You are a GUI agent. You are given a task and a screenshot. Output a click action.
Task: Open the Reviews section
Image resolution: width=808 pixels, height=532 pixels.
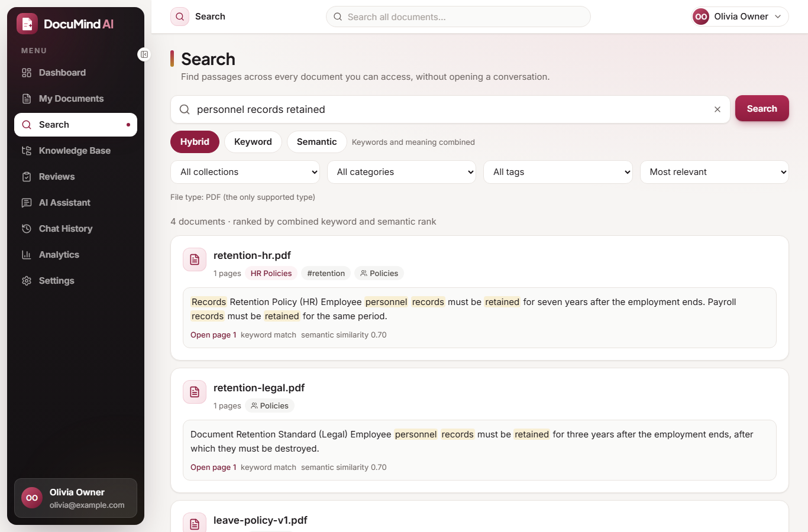[x=76, y=177]
